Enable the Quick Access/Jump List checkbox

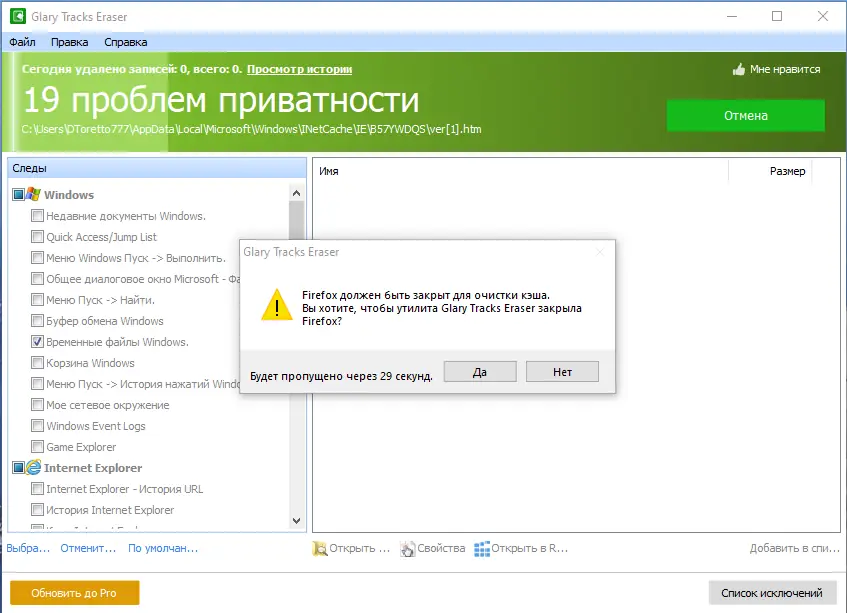point(37,237)
